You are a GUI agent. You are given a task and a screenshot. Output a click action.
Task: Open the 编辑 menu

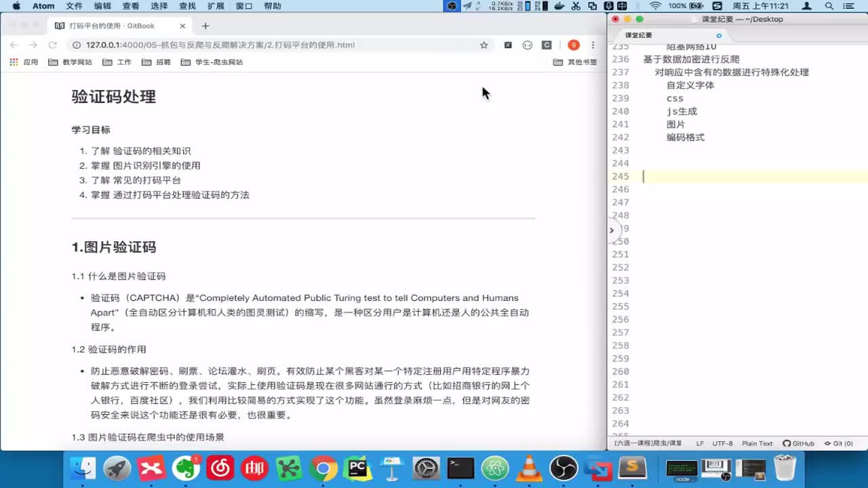tap(102, 6)
